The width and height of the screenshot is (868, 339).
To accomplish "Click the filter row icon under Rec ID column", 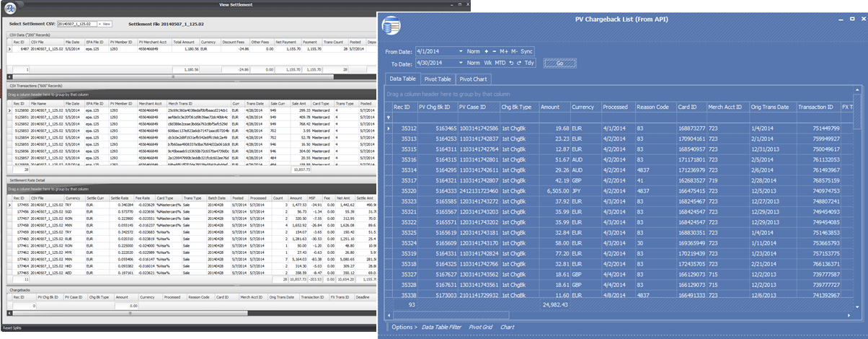I will coord(389,117).
